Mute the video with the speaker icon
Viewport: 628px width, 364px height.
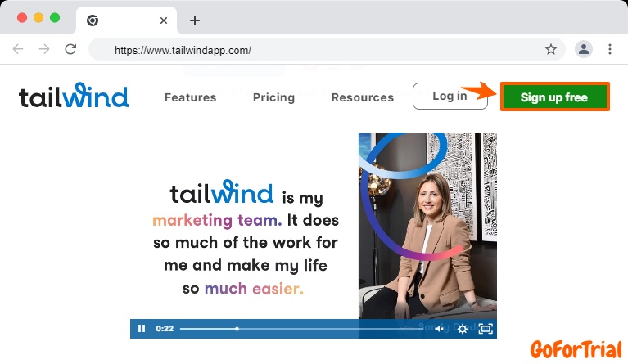440,329
